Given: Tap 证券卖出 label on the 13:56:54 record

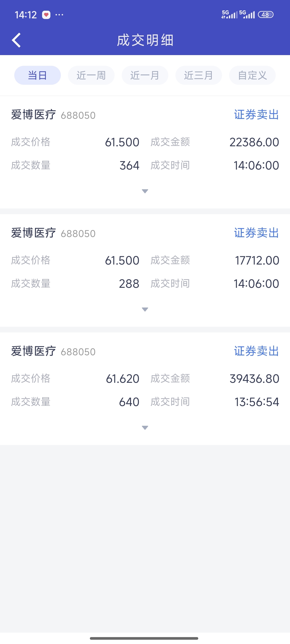Looking at the screenshot, I should tap(256, 351).
